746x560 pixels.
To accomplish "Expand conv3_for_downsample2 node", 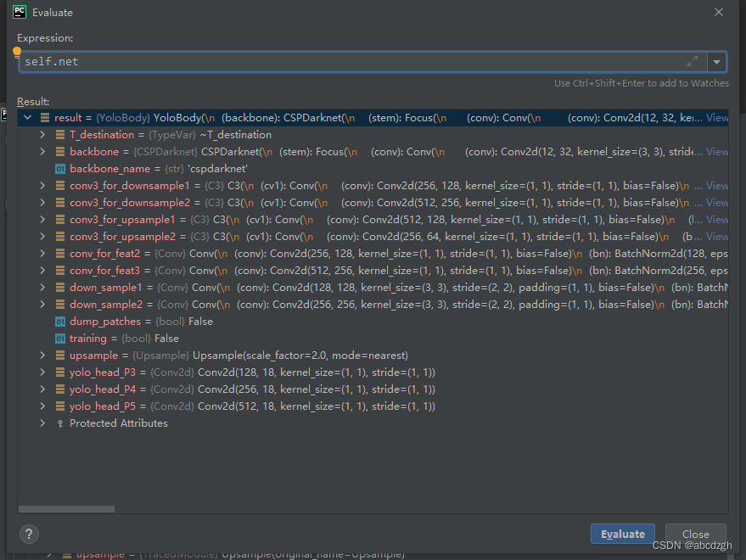I will click(x=42, y=203).
